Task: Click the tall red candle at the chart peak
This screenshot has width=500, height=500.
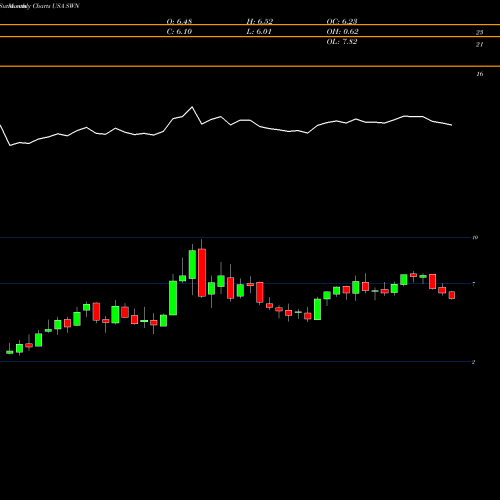Action: click(202, 272)
